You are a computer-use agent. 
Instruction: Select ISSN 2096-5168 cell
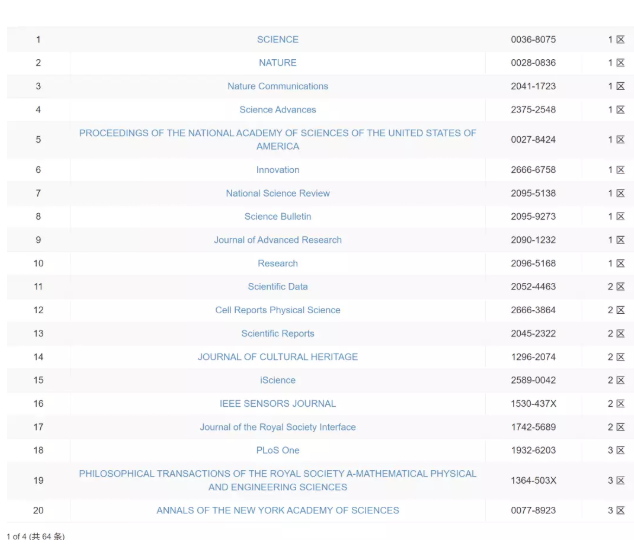click(x=533, y=263)
